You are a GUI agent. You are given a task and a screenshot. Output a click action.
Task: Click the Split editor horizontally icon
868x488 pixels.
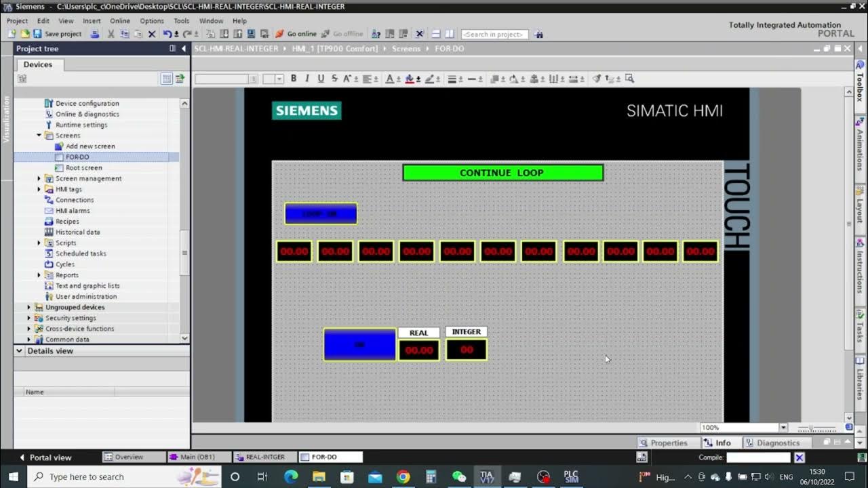[x=436, y=34]
